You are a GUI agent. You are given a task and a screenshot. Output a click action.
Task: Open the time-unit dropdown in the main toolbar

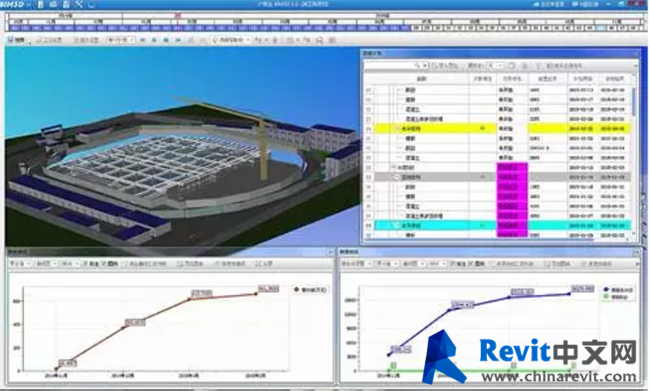tap(120, 40)
